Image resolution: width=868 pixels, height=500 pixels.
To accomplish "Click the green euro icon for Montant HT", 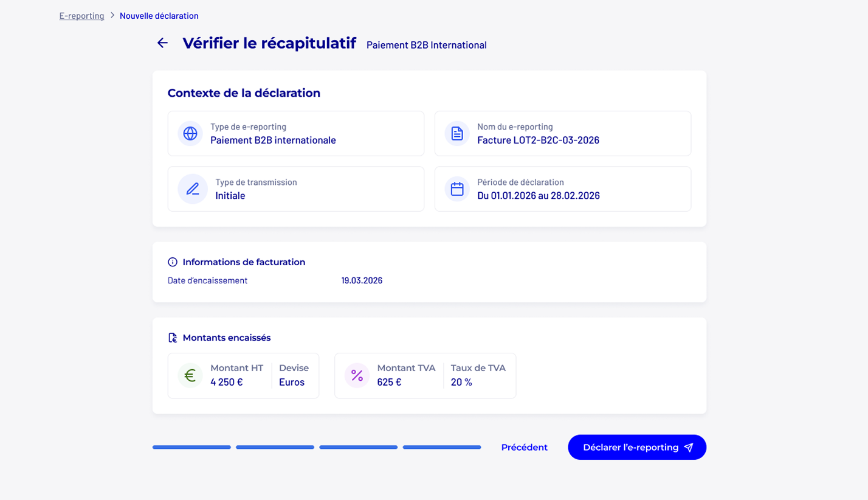I will point(190,375).
